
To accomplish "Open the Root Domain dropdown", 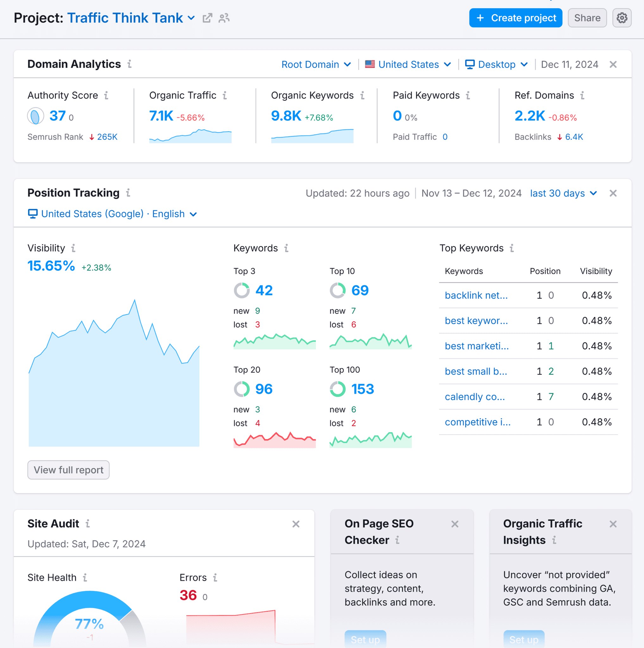I will point(316,65).
